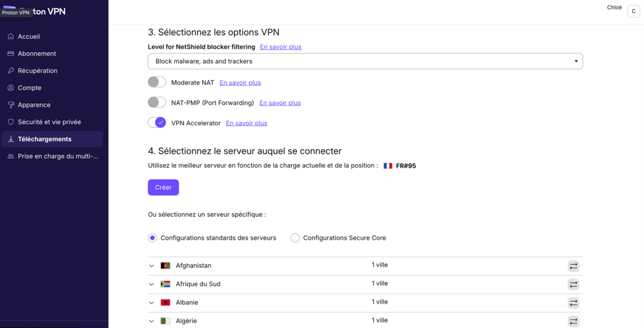The width and height of the screenshot is (644, 328).
Task: Click the download config icon for Algérie
Action: pos(573,320)
